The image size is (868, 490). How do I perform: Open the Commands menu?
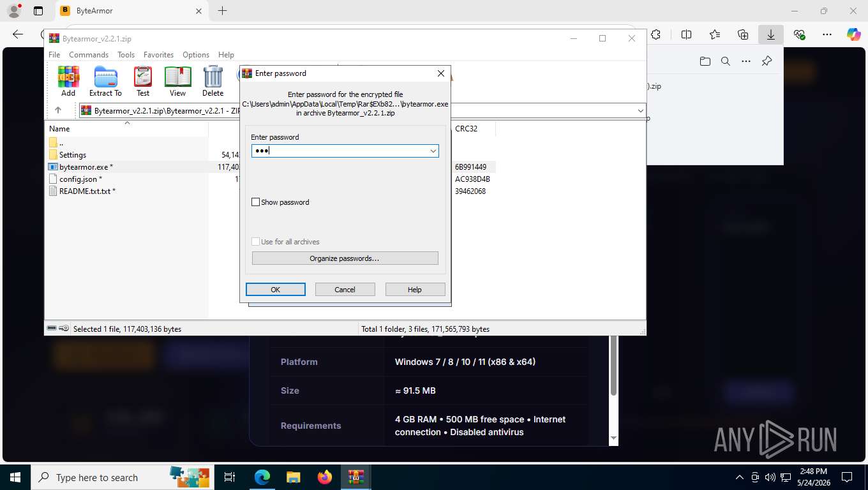[x=89, y=55]
